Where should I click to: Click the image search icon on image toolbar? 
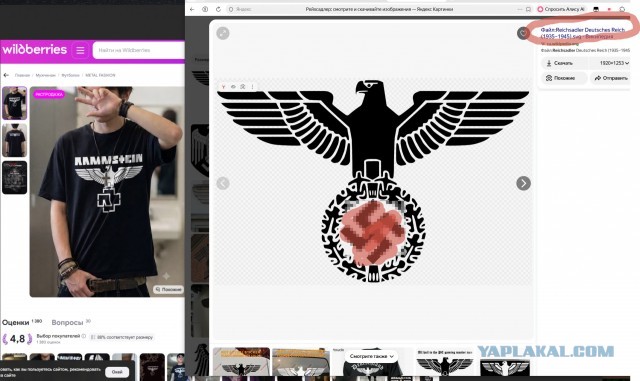243,87
